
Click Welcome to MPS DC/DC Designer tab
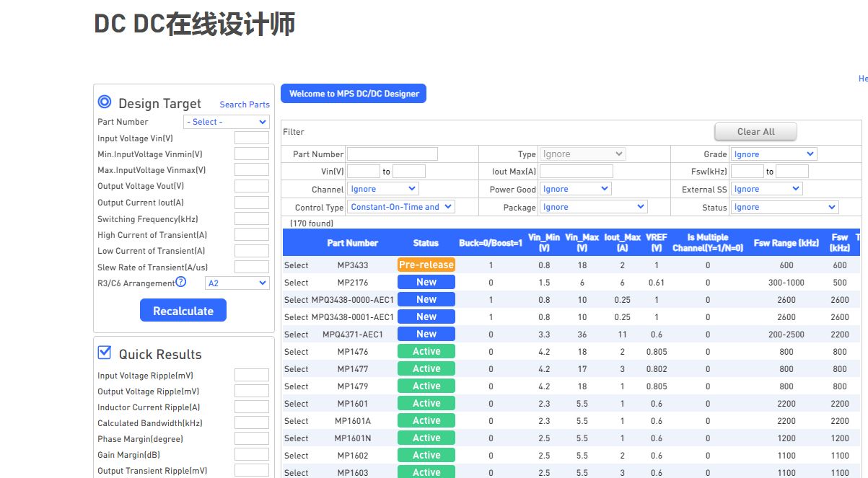pyautogui.click(x=354, y=94)
